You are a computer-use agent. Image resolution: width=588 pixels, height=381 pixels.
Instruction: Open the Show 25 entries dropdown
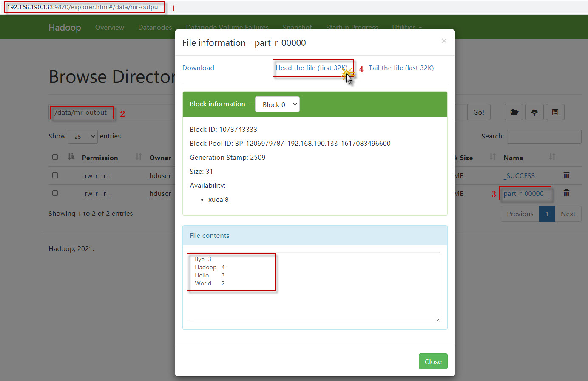pos(82,136)
